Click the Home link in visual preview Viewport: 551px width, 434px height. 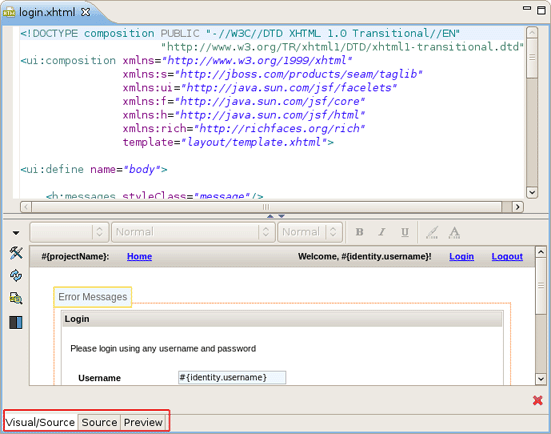pyautogui.click(x=140, y=256)
